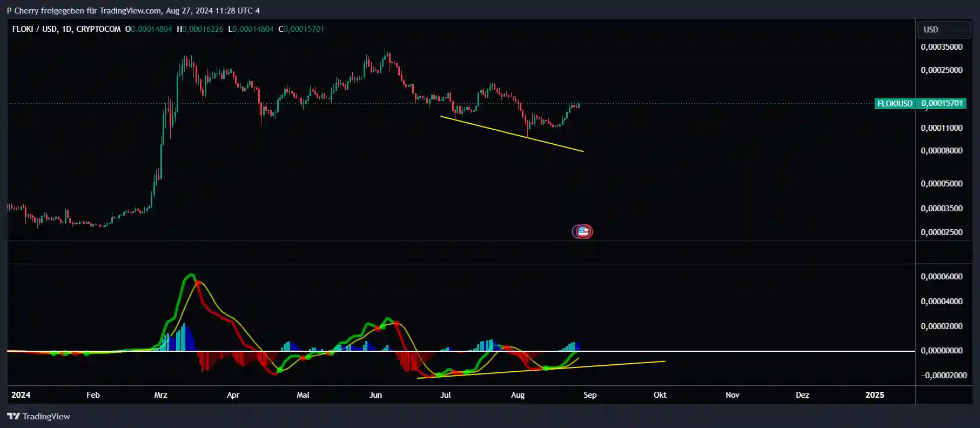
Task: Click the -0,00002000 indicator axis label
Action: [x=943, y=376]
